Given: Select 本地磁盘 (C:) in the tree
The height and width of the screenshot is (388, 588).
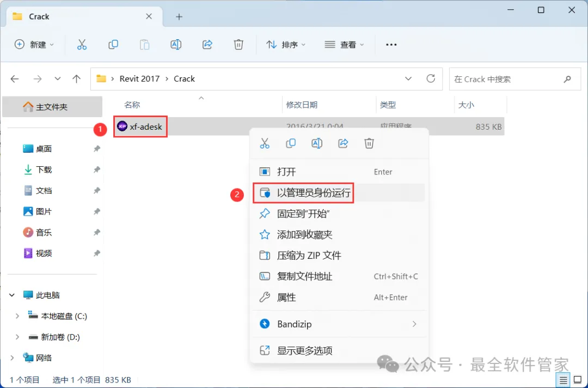Looking at the screenshot, I should click(58, 316).
